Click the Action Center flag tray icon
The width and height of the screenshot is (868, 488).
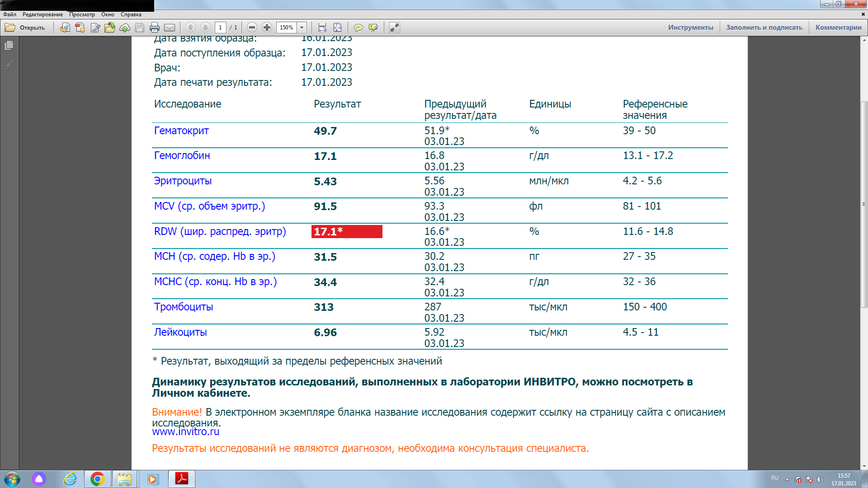[809, 479]
